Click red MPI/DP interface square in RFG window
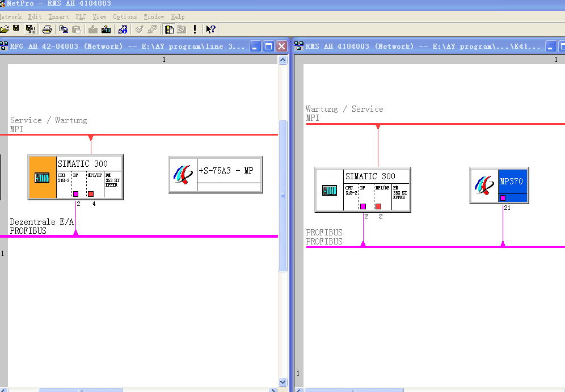Viewport: 565px width, 392px height. pyautogui.click(x=91, y=194)
